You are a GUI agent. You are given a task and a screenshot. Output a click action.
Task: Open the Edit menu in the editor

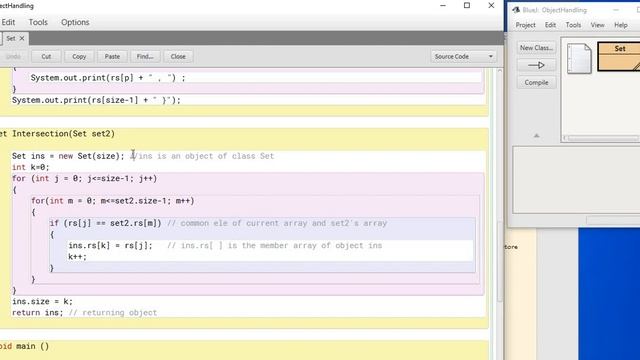(8, 22)
